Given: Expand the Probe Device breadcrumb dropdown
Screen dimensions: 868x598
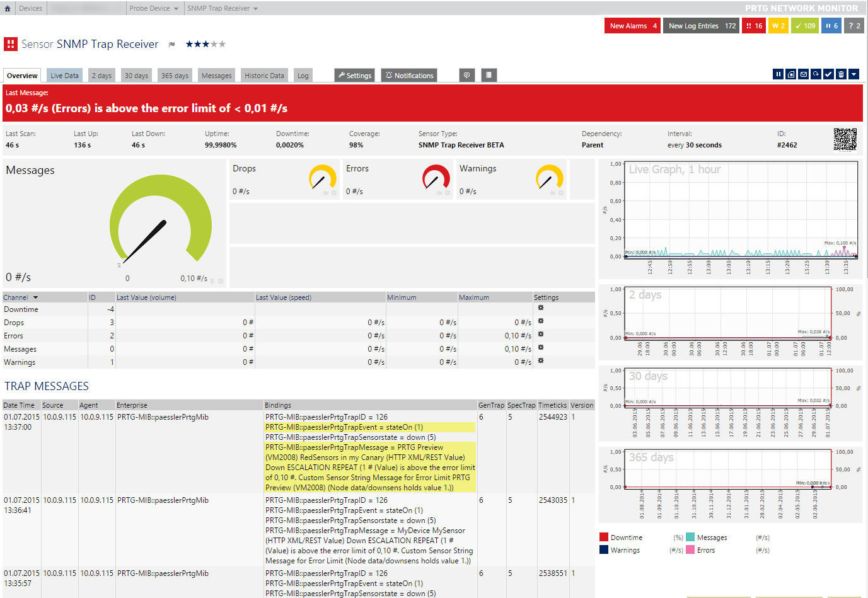Looking at the screenshot, I should (154, 8).
